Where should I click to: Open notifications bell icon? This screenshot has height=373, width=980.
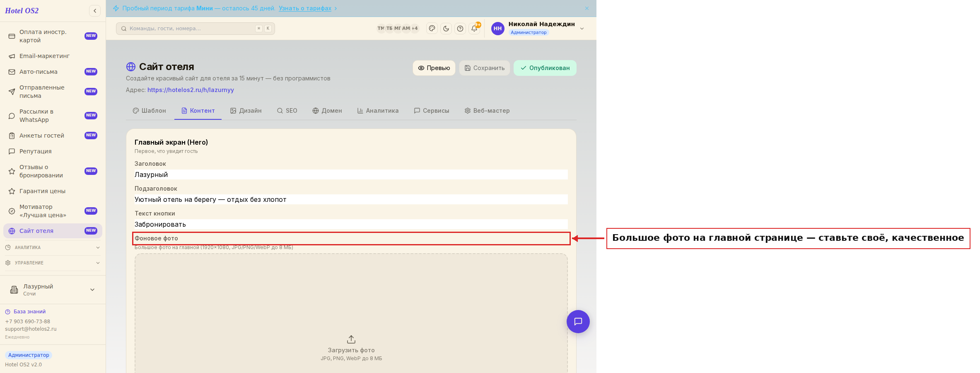(x=474, y=29)
